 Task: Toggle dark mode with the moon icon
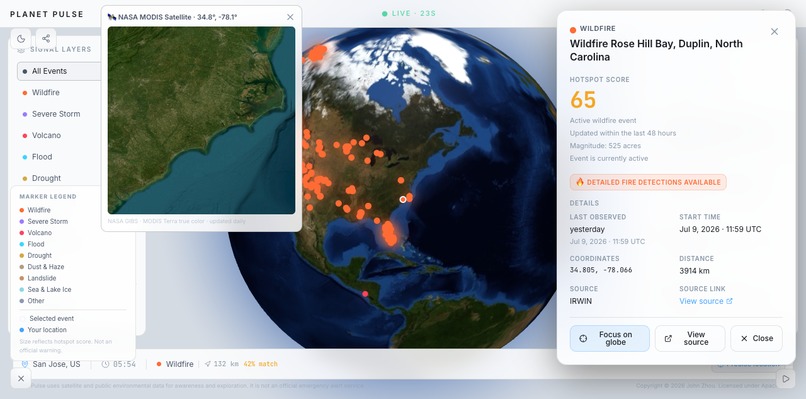pos(21,39)
